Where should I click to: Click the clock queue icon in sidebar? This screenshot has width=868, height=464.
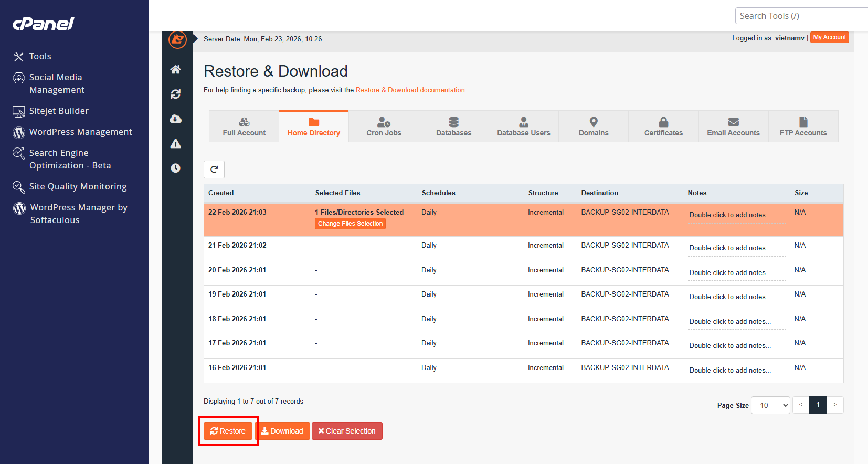tap(176, 168)
